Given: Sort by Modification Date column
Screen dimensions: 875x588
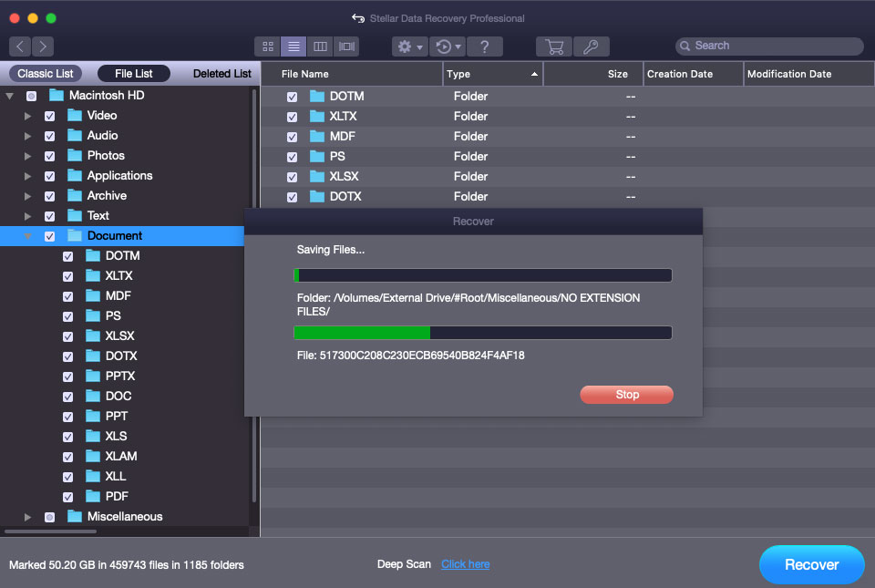Looking at the screenshot, I should (809, 74).
